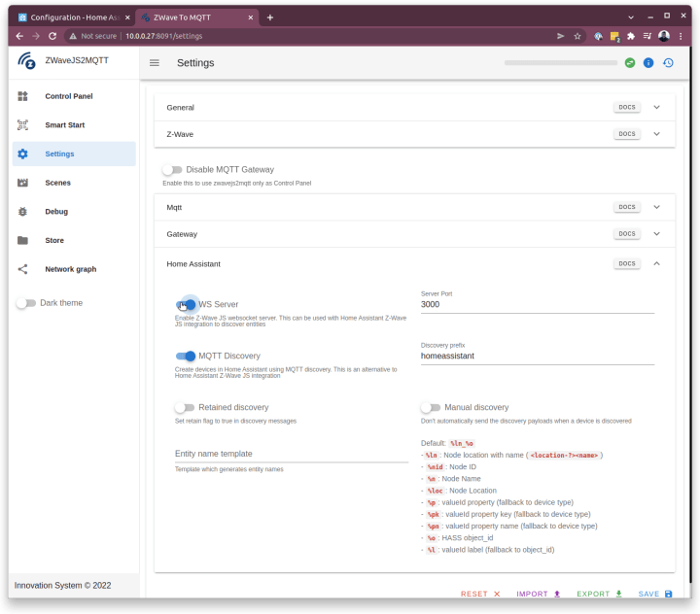The image size is (700, 614).
Task: Reload the page with refresh icon
Action: point(52,36)
